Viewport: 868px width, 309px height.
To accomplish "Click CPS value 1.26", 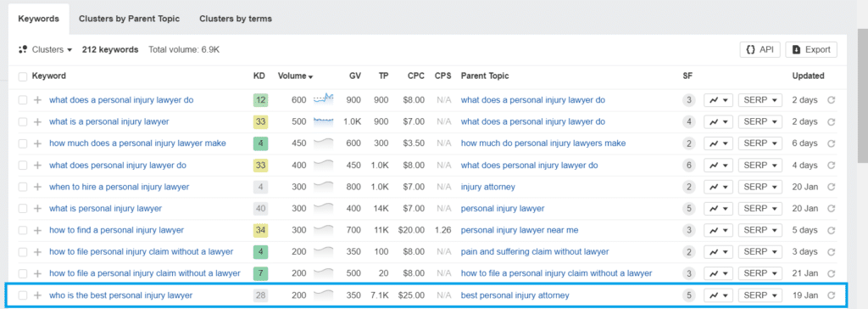I will click(442, 230).
